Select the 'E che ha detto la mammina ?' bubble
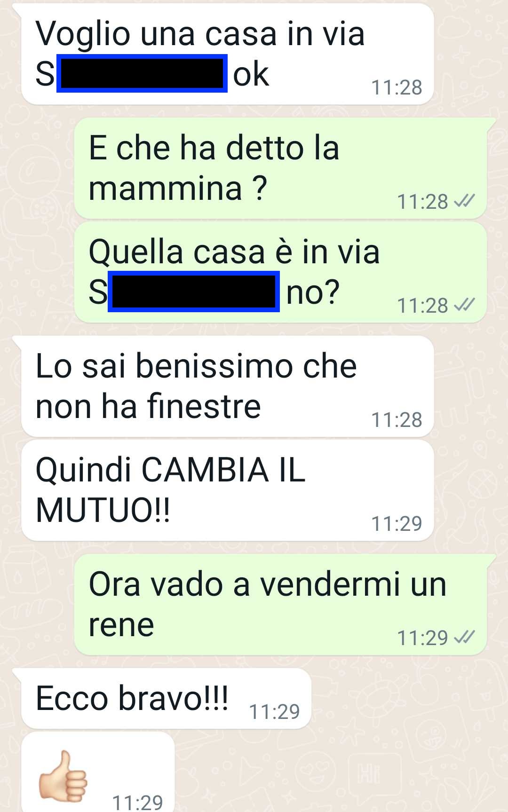The height and width of the screenshot is (812, 508). 280,168
